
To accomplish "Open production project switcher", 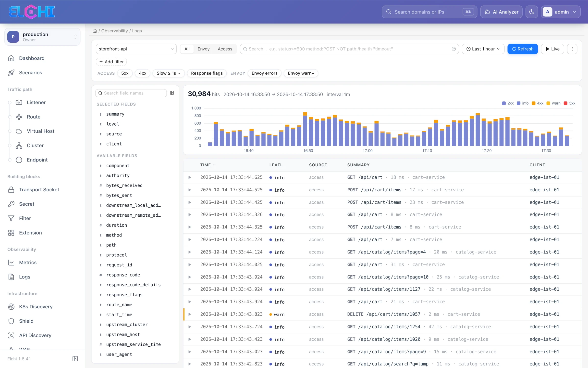I will pos(42,37).
